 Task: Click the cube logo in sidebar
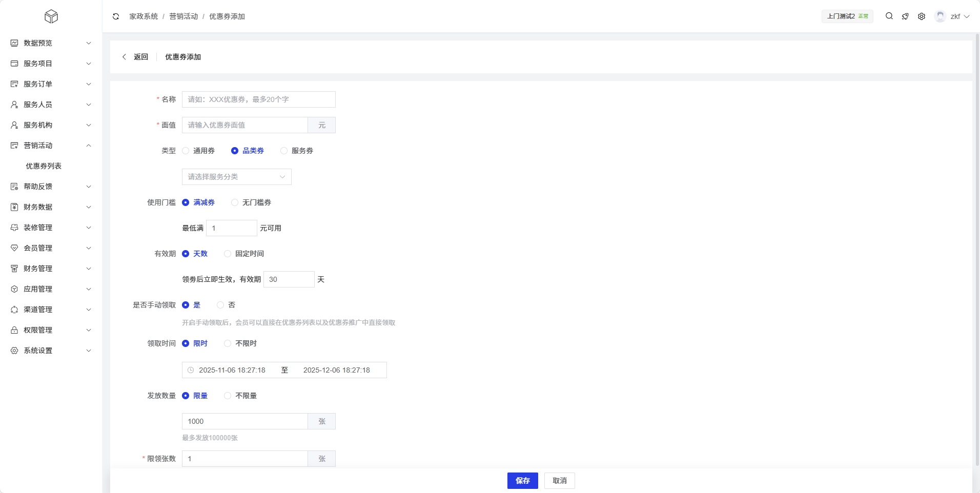coord(51,16)
